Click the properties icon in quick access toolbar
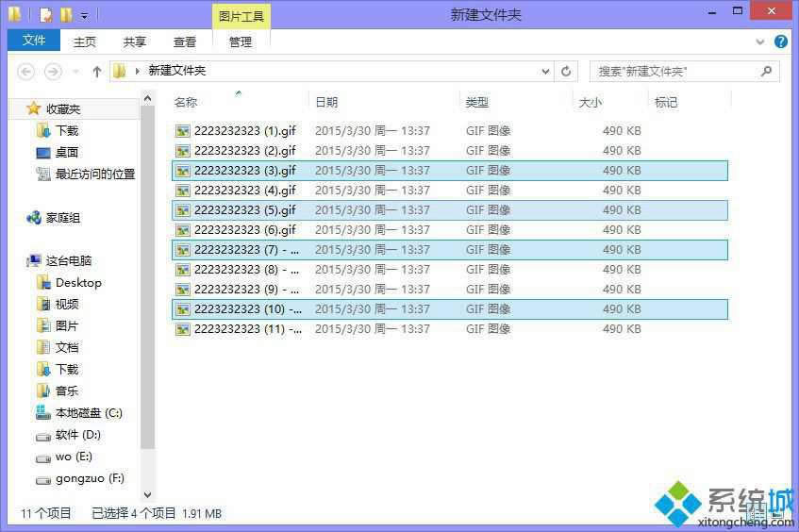 (x=45, y=15)
